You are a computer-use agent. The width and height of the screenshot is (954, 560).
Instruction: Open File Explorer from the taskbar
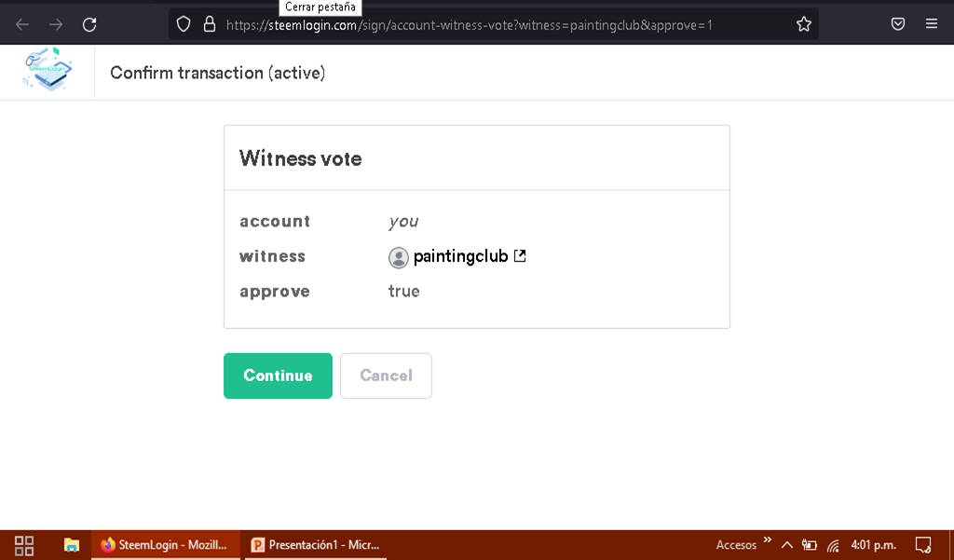coord(71,545)
